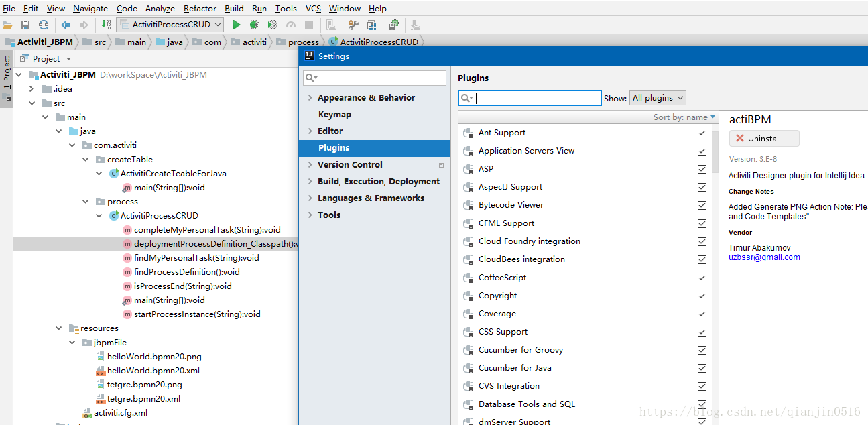Click the Synchronize toolbar icon
This screenshot has height=425, width=868.
pyautogui.click(x=44, y=25)
